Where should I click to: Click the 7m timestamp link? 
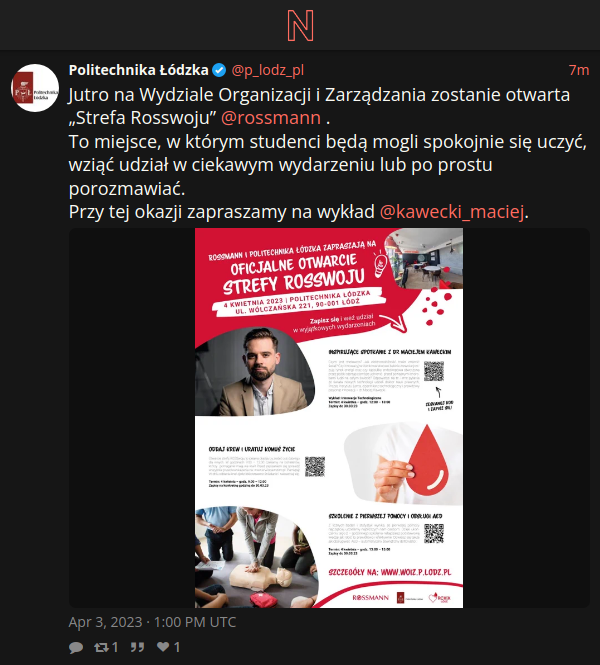click(x=579, y=70)
